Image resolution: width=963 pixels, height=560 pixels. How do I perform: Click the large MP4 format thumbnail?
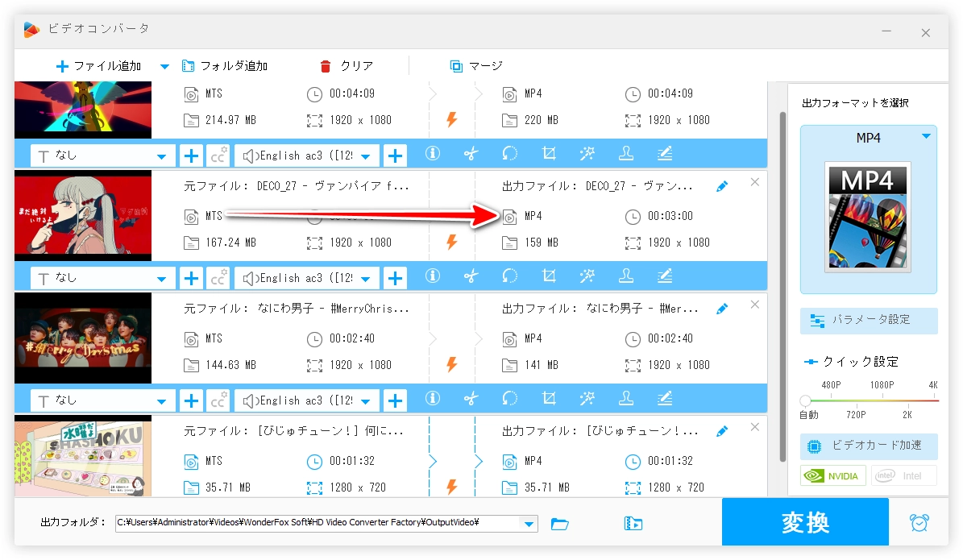(868, 217)
